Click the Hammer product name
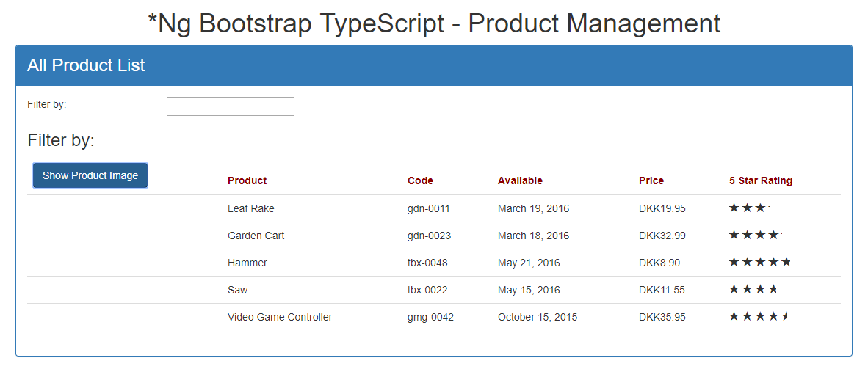Viewport: 868px width, 383px height. [x=247, y=263]
